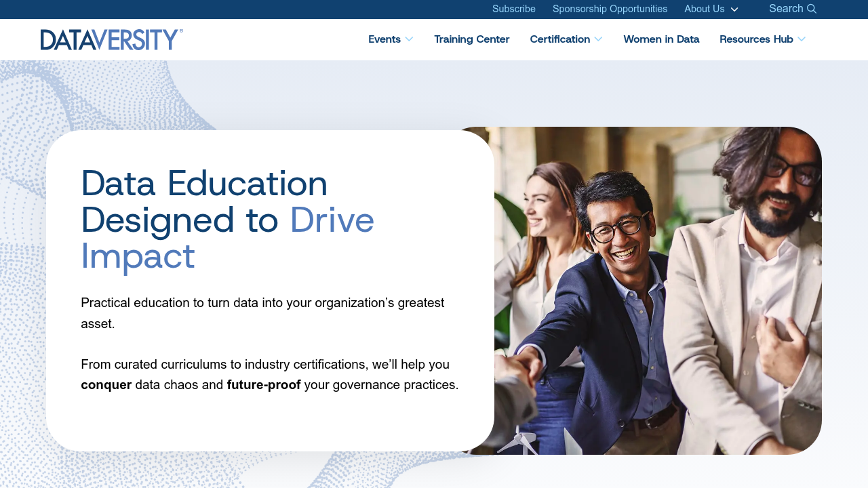Click the Events nav item
Screen dimensions: 868x488
pyautogui.click(x=384, y=39)
